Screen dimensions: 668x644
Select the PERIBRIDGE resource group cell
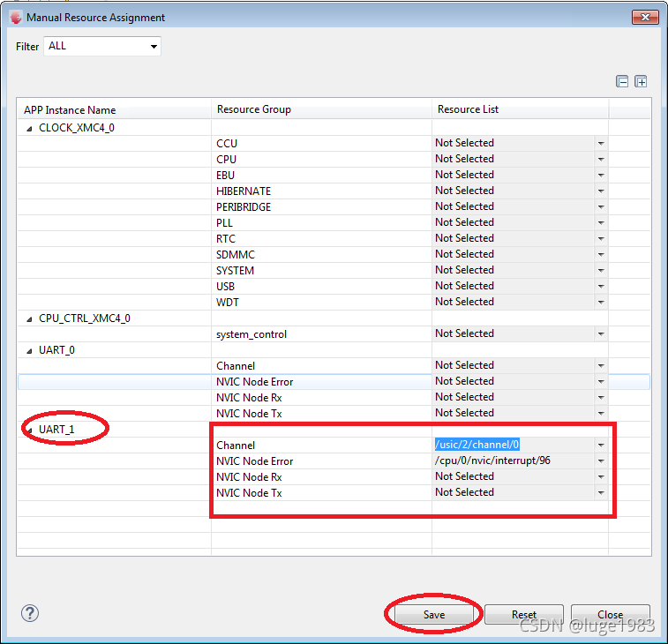coord(321,207)
